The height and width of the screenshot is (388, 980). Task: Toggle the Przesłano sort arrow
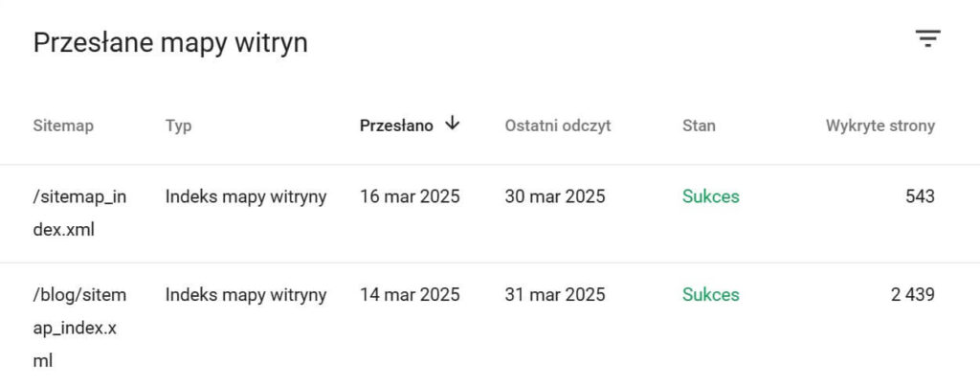pyautogui.click(x=452, y=124)
